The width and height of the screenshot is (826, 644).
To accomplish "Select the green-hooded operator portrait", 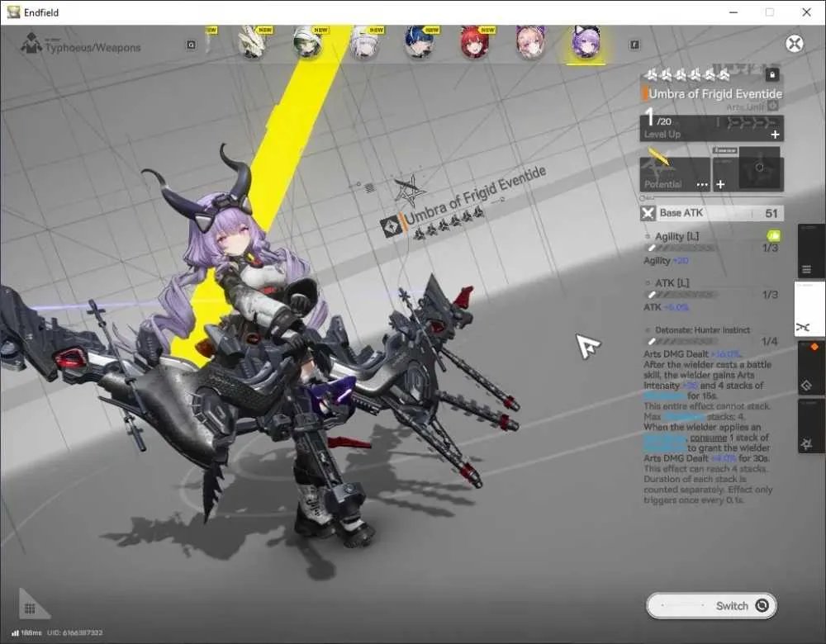I will 307,43.
